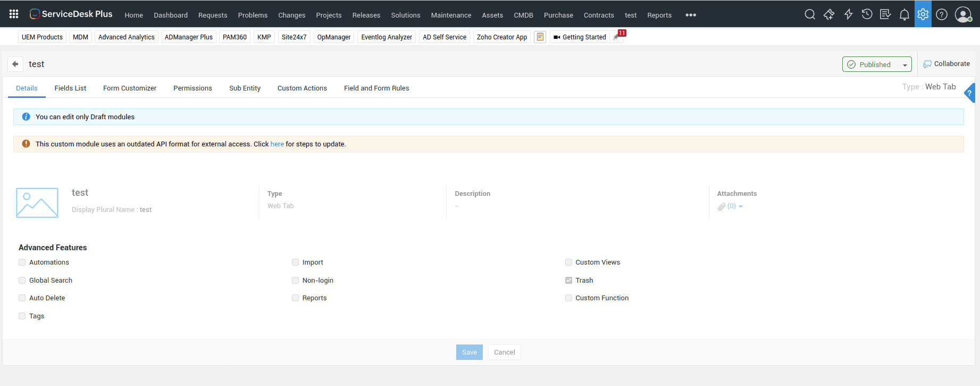The height and width of the screenshot is (386, 980).
Task: Expand the attachments count dropdown arrow
Action: coord(741,207)
